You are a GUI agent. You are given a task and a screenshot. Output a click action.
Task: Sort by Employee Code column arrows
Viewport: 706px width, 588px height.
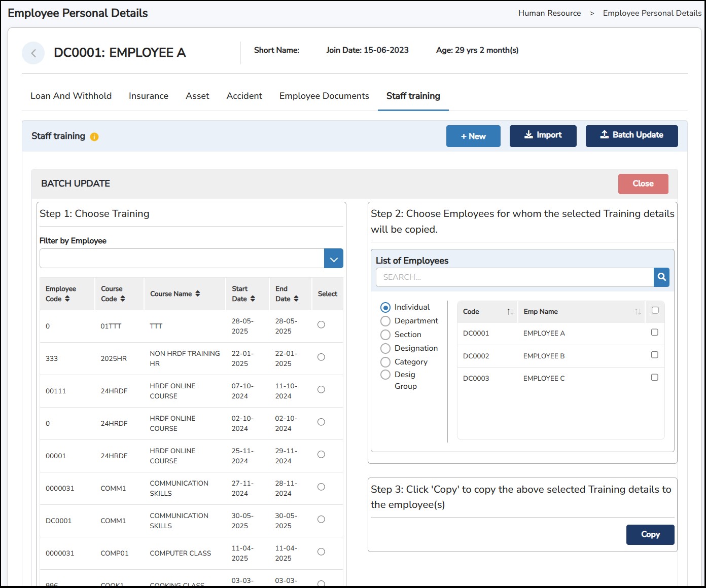pyautogui.click(x=67, y=299)
